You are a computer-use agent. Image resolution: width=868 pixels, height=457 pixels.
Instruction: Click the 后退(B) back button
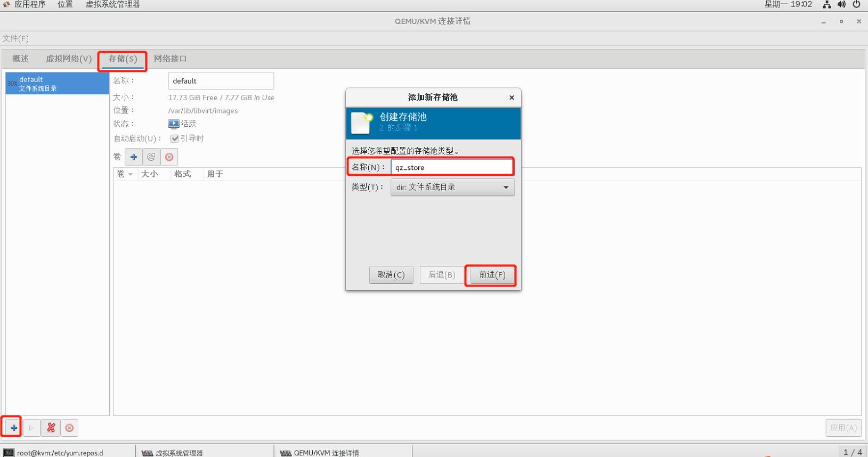(x=442, y=275)
